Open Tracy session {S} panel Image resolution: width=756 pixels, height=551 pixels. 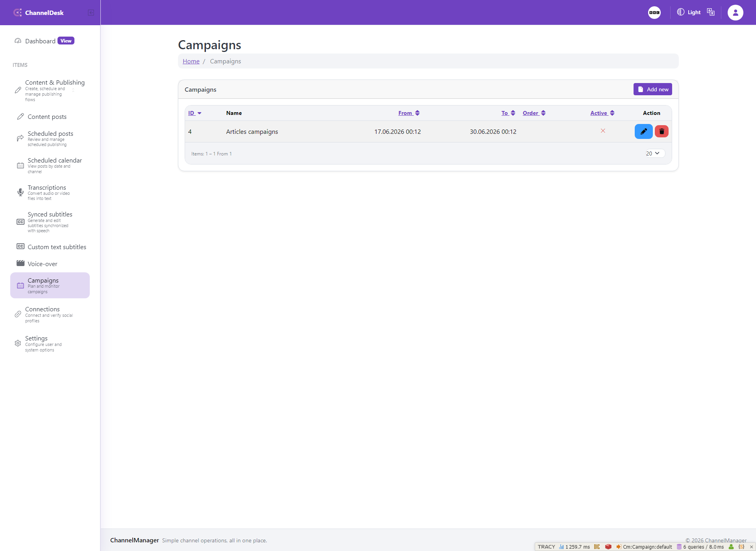tap(741, 547)
